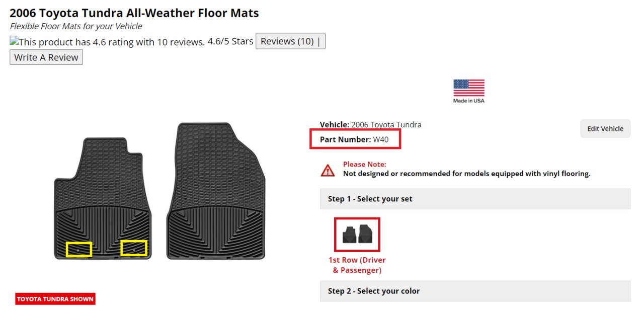Expand Step 2 - Select your color
644x309 pixels.
point(475,291)
